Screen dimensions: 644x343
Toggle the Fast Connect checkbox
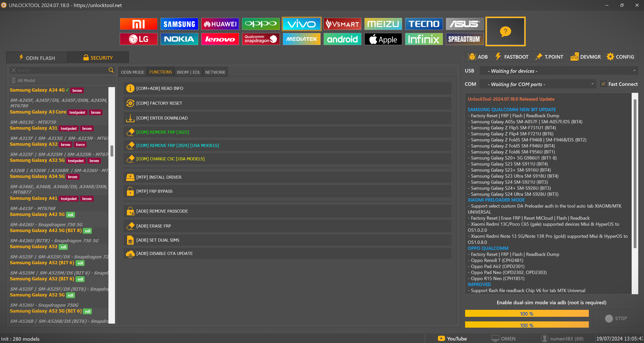603,84
